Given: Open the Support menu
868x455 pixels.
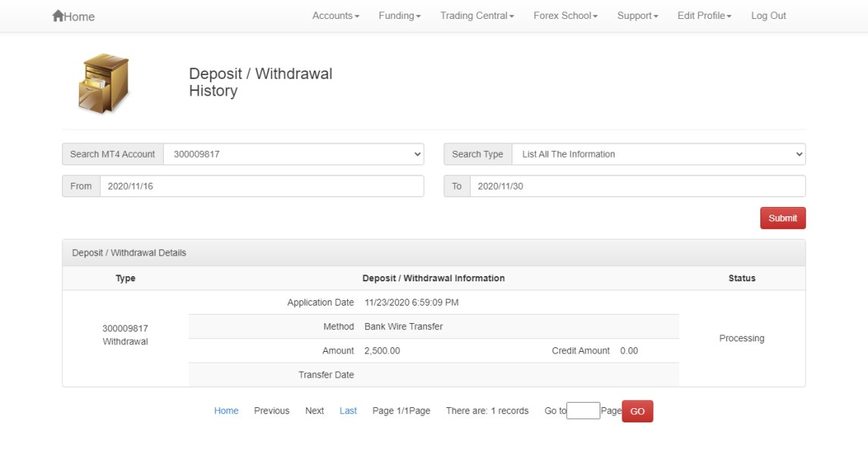Looking at the screenshot, I should point(637,16).
